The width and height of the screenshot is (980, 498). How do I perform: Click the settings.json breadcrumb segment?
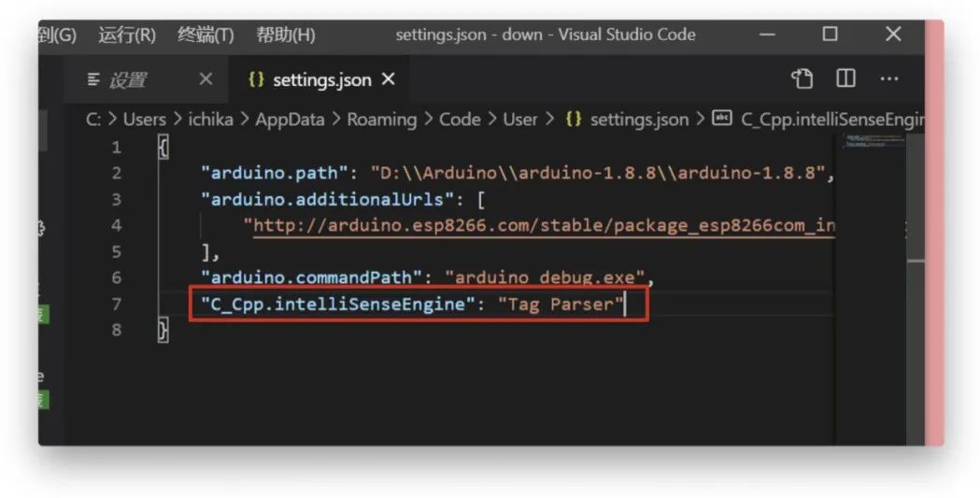point(627,120)
